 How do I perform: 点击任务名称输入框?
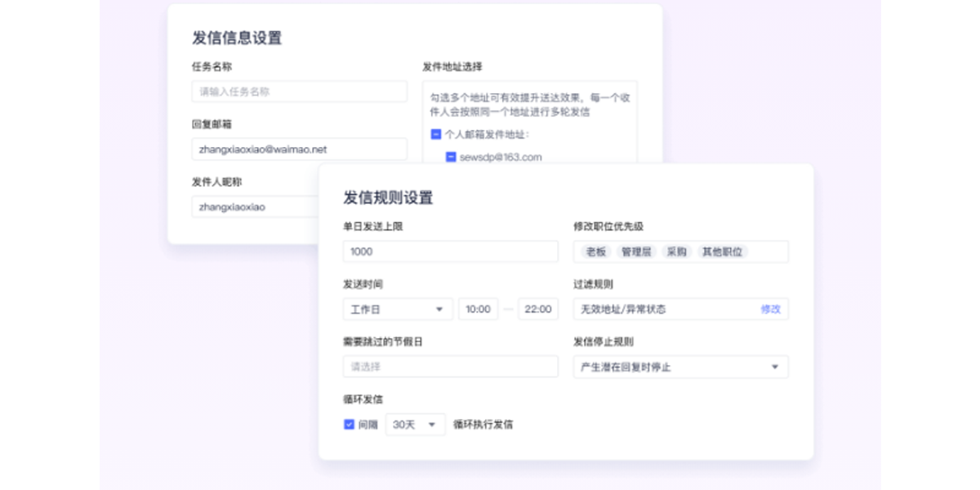tap(299, 91)
